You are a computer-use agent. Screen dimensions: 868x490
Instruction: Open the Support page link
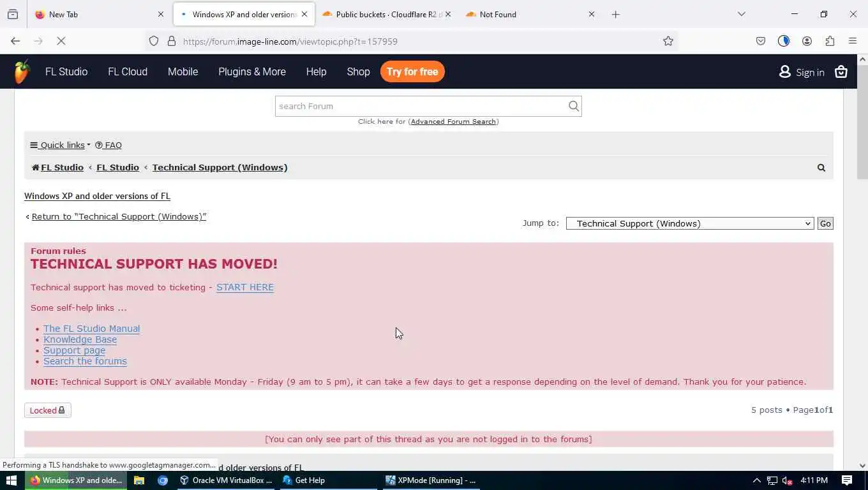(x=74, y=350)
